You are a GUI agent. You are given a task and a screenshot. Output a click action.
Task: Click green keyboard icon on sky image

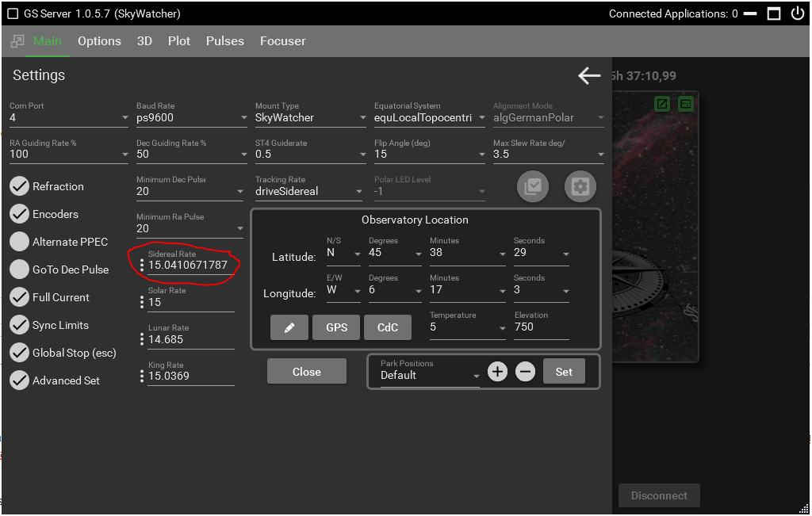pyautogui.click(x=686, y=104)
